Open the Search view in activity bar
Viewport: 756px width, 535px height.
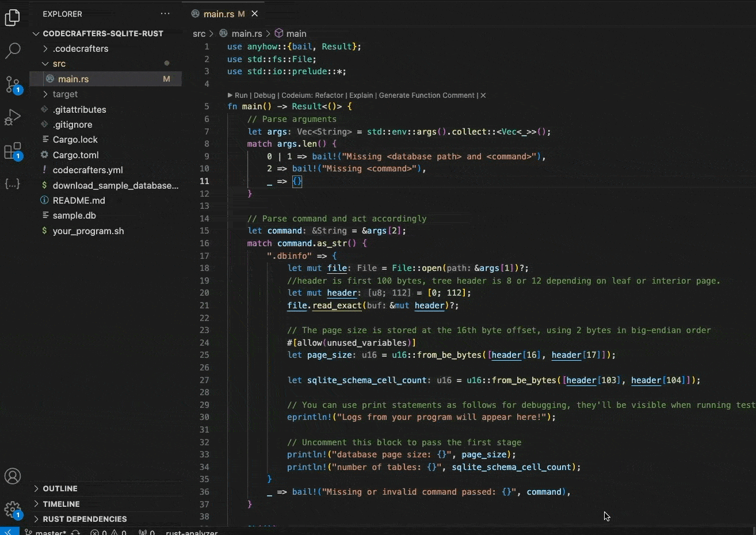pos(13,51)
